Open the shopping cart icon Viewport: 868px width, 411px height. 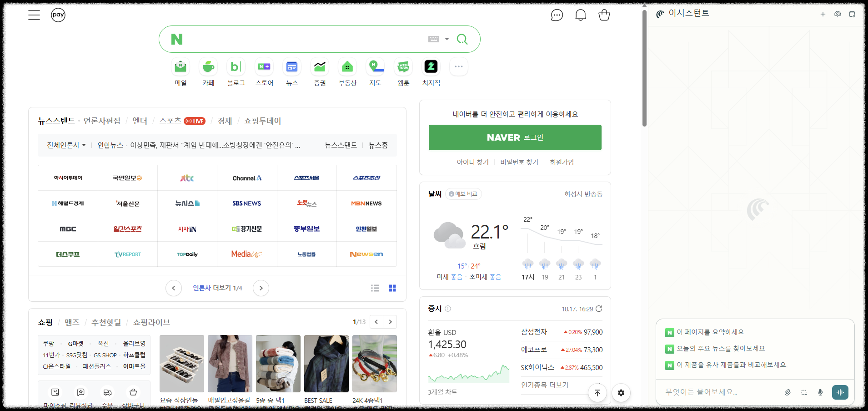[x=604, y=15]
